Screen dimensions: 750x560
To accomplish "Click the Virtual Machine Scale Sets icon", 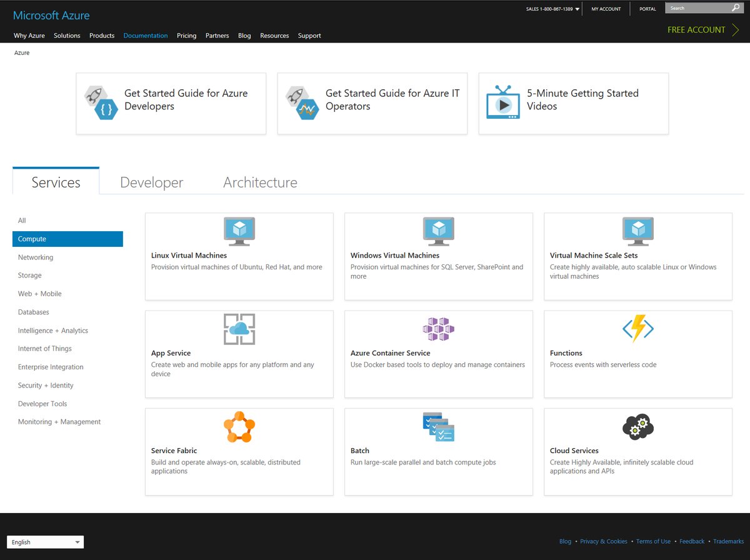I will point(638,231).
